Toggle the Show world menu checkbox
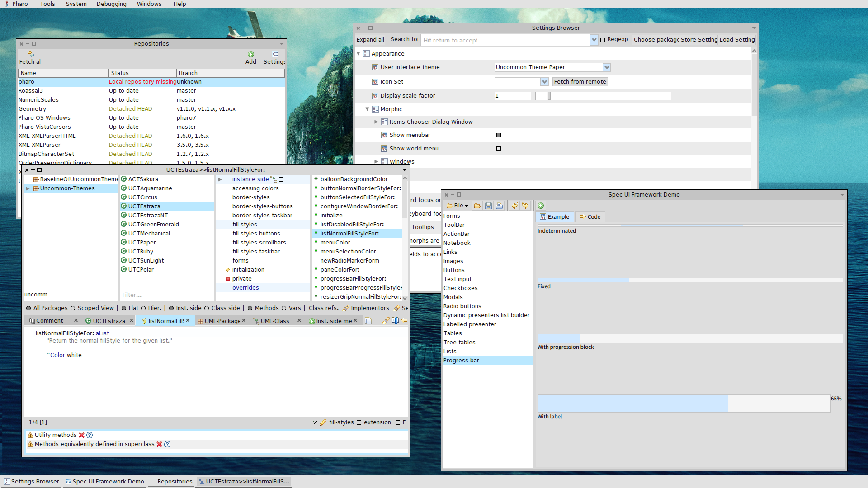 pyautogui.click(x=499, y=149)
